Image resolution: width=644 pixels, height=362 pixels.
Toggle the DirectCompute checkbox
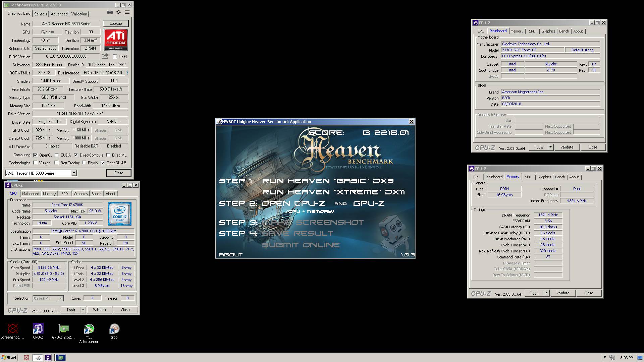[76, 155]
